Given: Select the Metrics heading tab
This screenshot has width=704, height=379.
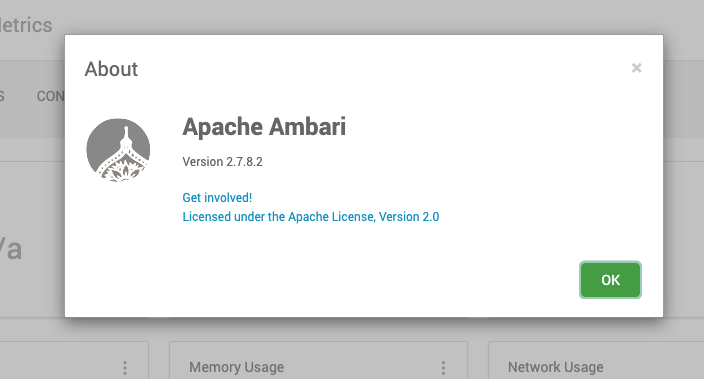Looking at the screenshot, I should pyautogui.click(x=26, y=25).
